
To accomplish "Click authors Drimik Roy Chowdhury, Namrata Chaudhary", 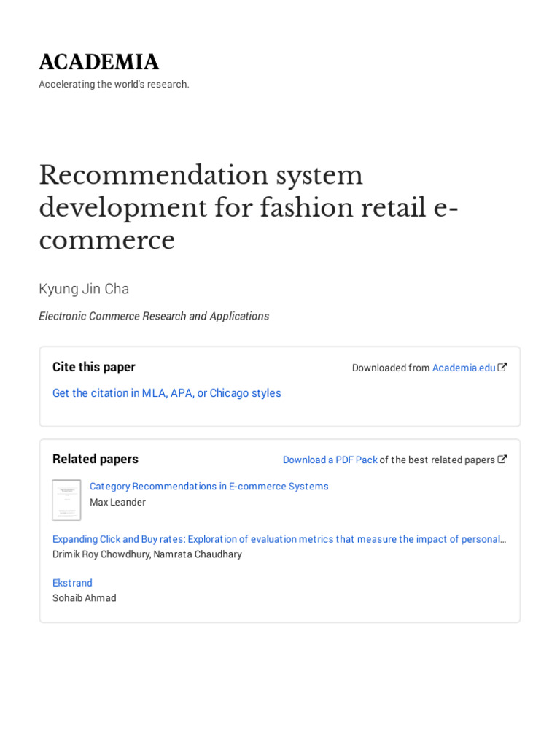I will pyautogui.click(x=147, y=554).
